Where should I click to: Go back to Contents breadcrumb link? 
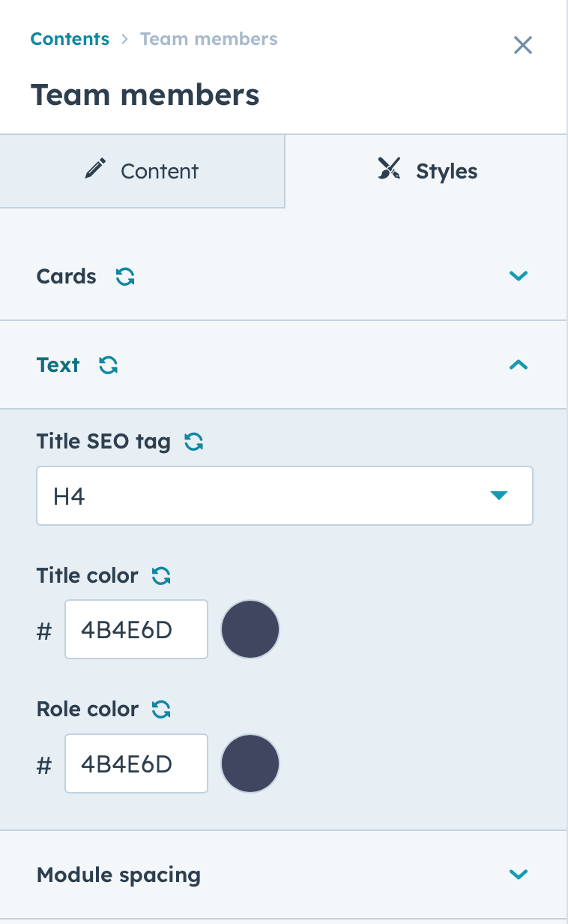pos(70,39)
